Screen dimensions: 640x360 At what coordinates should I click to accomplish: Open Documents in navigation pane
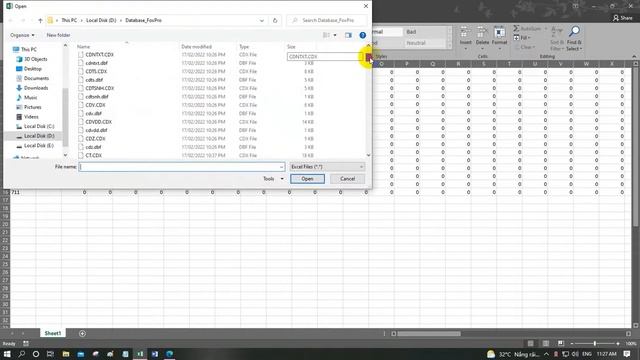coord(36,78)
